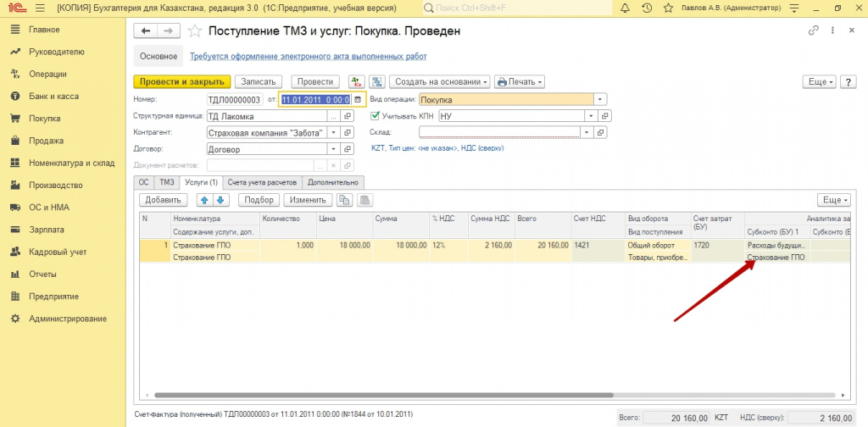Click the horizontal table scrollbar
Image resolution: width=868 pixels, height=427 pixels.
384,396
